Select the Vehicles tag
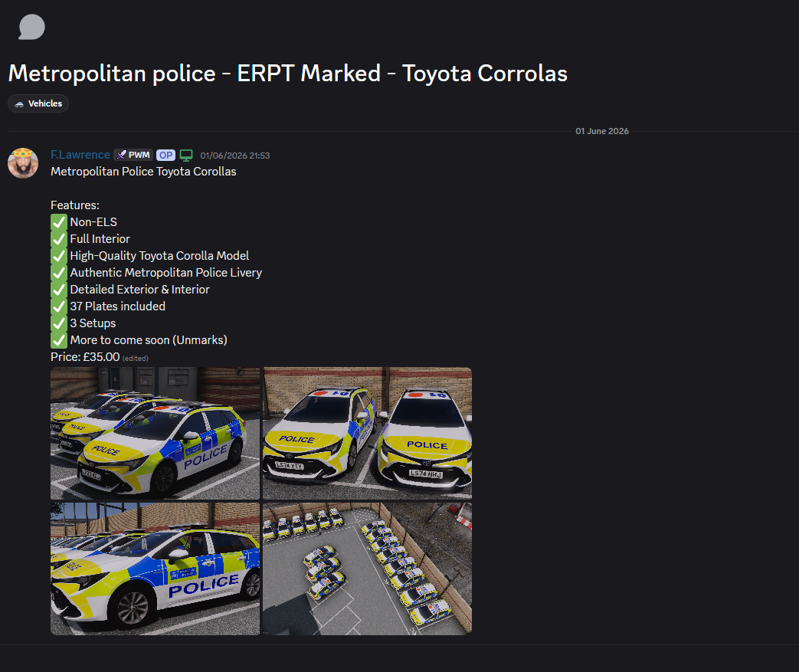This screenshot has height=672, width=799. (38, 103)
